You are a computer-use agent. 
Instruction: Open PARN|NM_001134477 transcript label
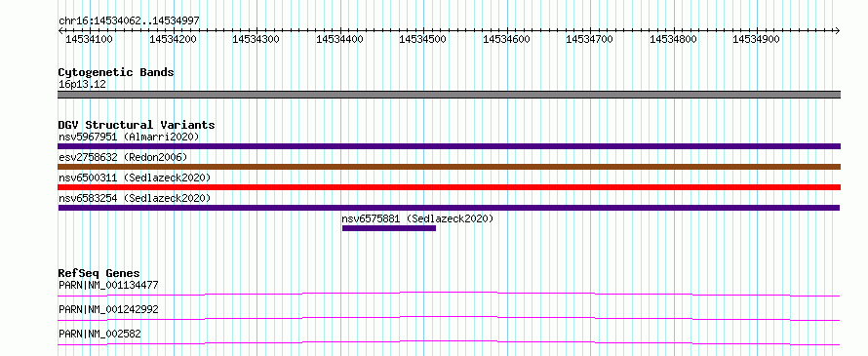click(108, 286)
